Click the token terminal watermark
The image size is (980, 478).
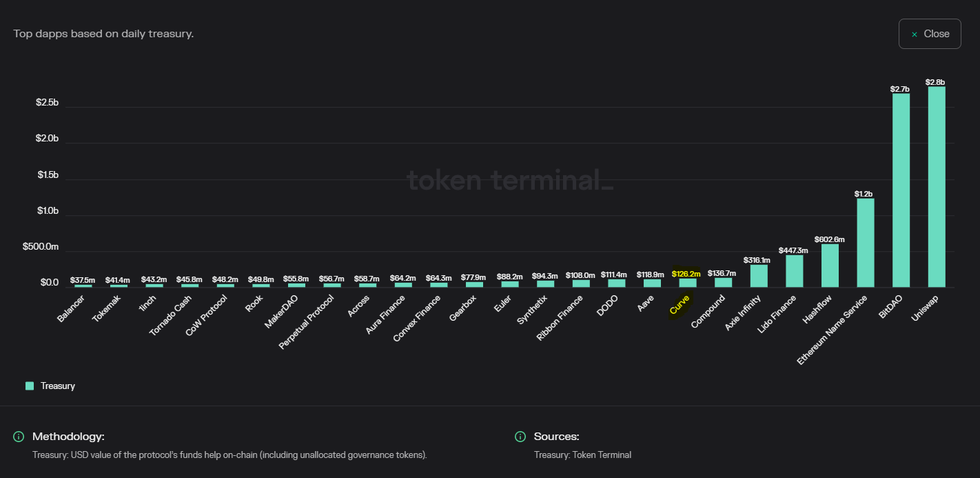pyautogui.click(x=509, y=181)
